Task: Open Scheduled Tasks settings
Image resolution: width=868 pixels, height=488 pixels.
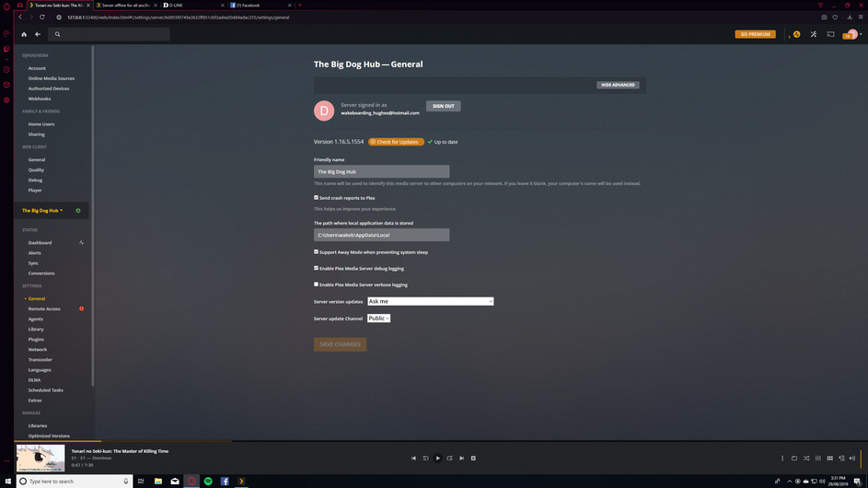Action: [x=45, y=390]
